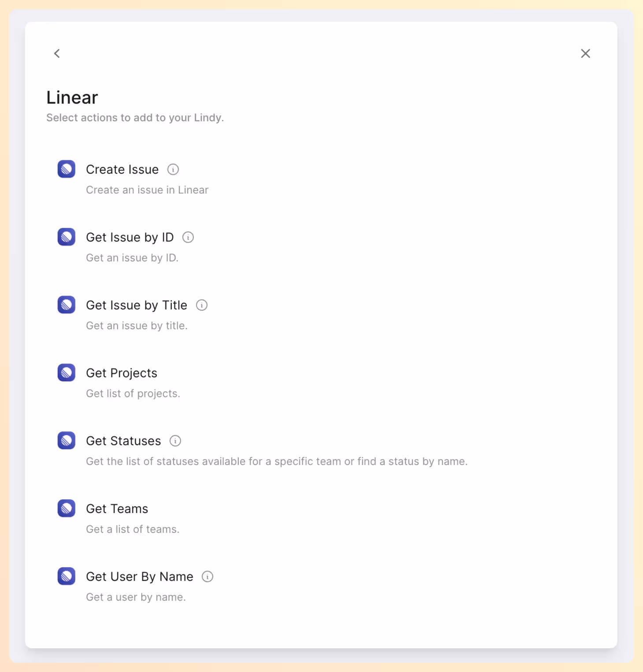This screenshot has width=643, height=672.
Task: Click the Linear icon beside Get User By Name
Action: [x=67, y=576]
